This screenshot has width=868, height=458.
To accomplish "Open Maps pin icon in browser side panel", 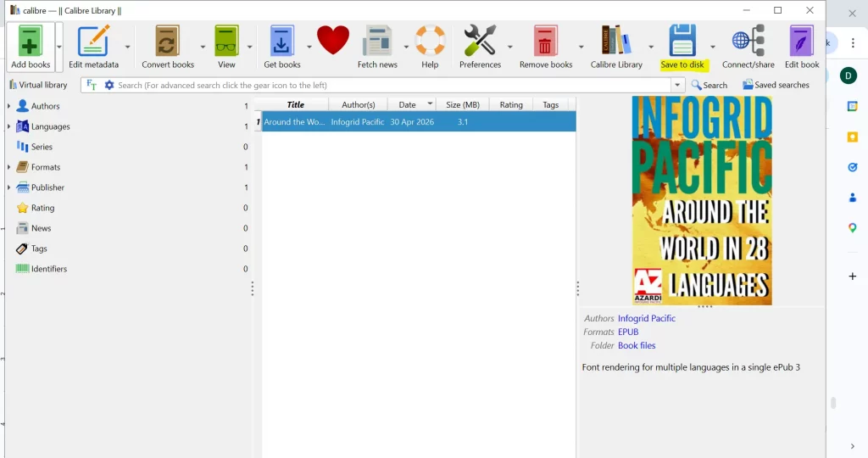I will click(x=853, y=227).
